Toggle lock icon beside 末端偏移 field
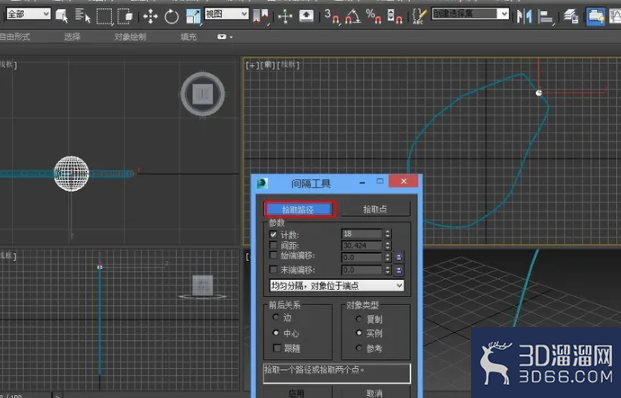621x398 pixels. coord(398,270)
